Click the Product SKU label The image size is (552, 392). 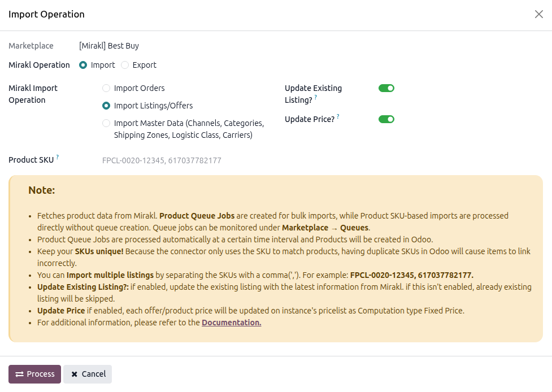pyautogui.click(x=31, y=160)
